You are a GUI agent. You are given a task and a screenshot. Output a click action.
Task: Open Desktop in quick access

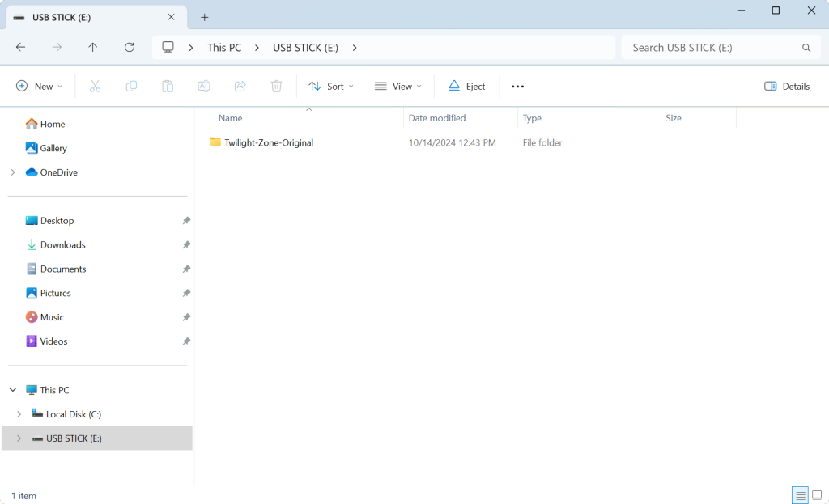(49, 220)
